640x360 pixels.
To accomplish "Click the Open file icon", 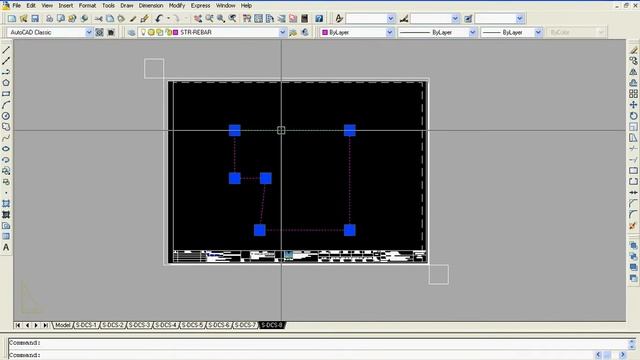I will coord(23,18).
